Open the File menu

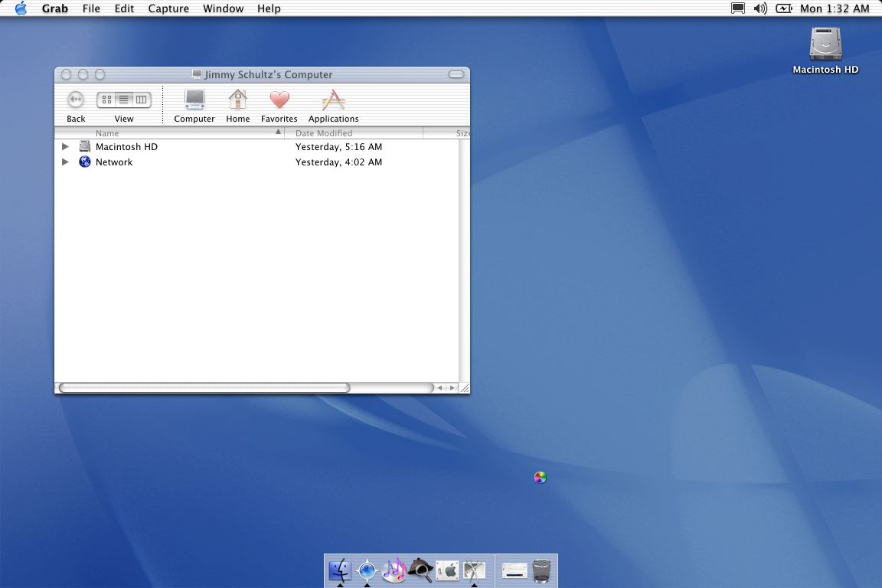[91, 8]
